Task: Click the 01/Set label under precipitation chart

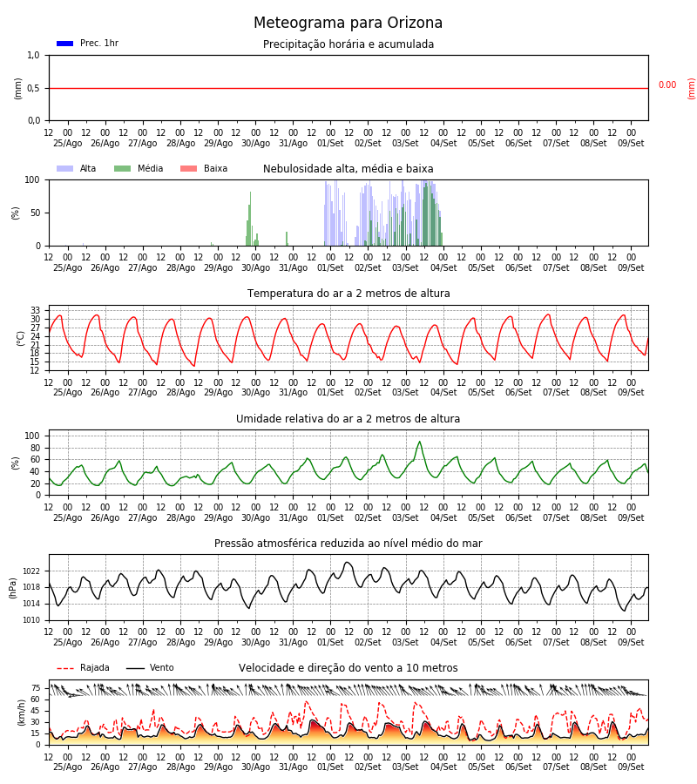Action: [x=330, y=143]
